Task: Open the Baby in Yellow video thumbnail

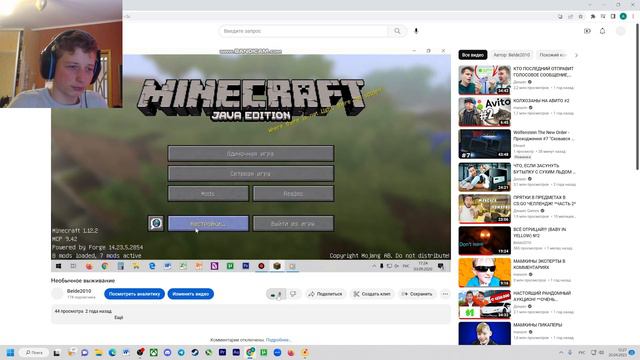Action: pyautogui.click(x=484, y=241)
